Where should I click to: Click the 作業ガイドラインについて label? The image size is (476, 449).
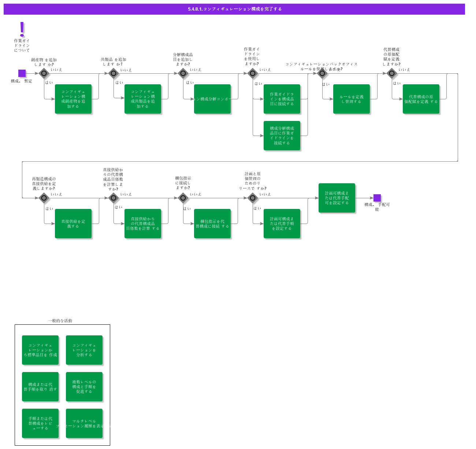[x=22, y=45]
